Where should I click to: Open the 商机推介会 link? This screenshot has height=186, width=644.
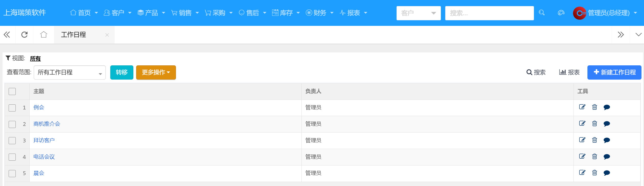pyautogui.click(x=47, y=124)
